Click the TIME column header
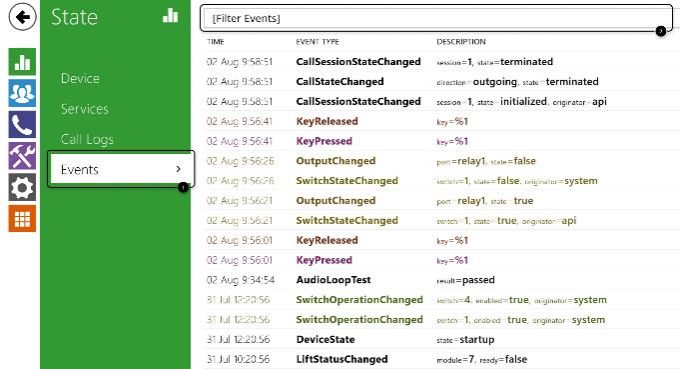The width and height of the screenshot is (680, 369). click(216, 42)
